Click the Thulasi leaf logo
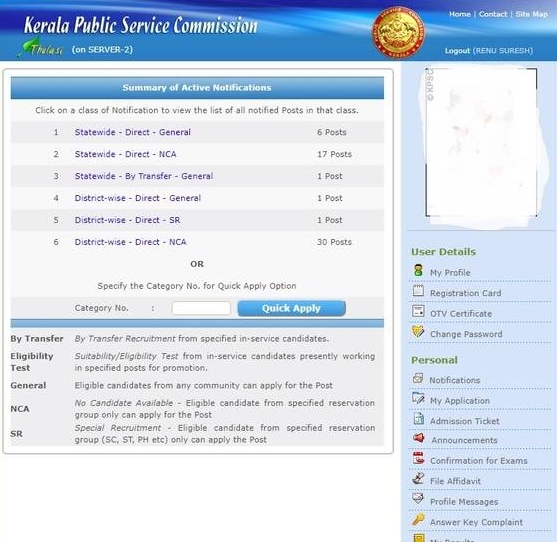Screen dimensions: 557x542 [x=40, y=48]
